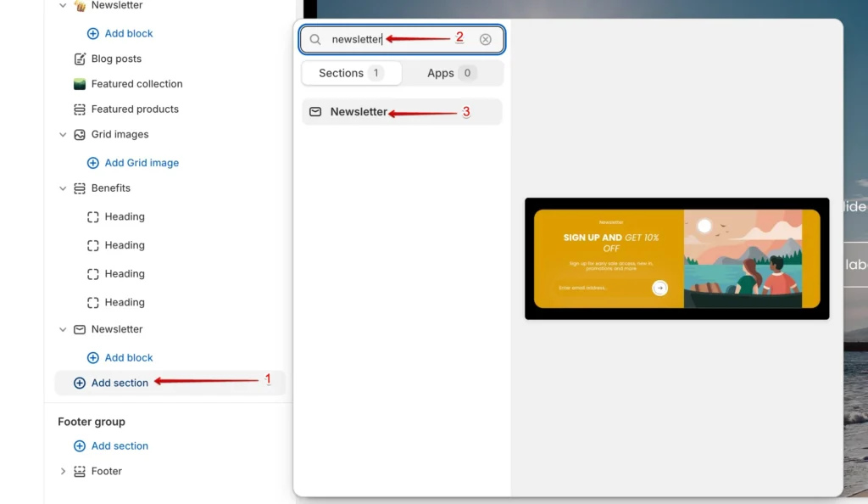Select the Blog posts section icon
868x504 pixels.
(80, 59)
